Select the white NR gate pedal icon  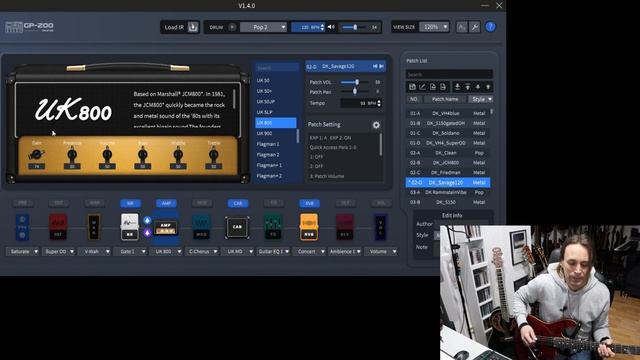(130, 227)
